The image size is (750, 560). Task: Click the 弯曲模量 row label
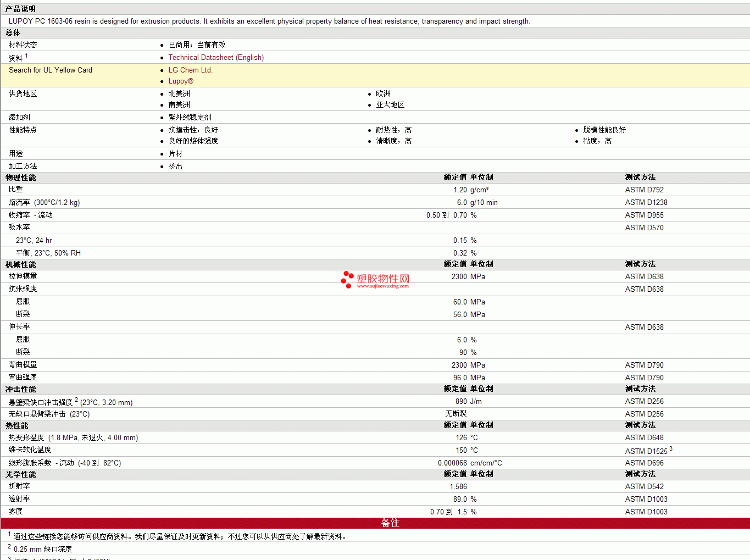coord(23,364)
